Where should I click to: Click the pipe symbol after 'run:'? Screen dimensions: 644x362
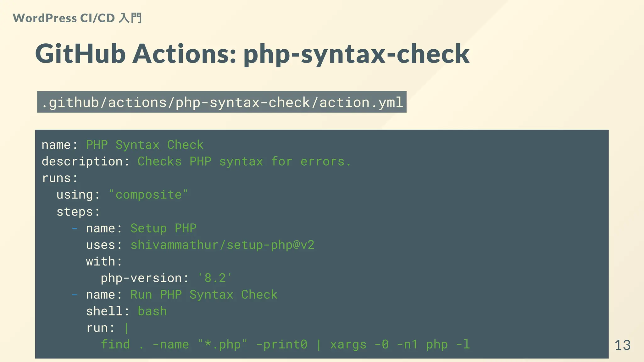(126, 328)
